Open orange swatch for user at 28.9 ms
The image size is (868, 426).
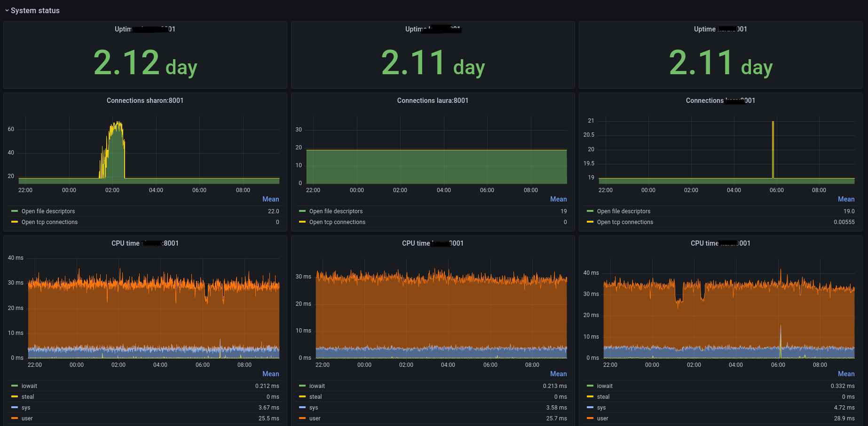pyautogui.click(x=590, y=418)
